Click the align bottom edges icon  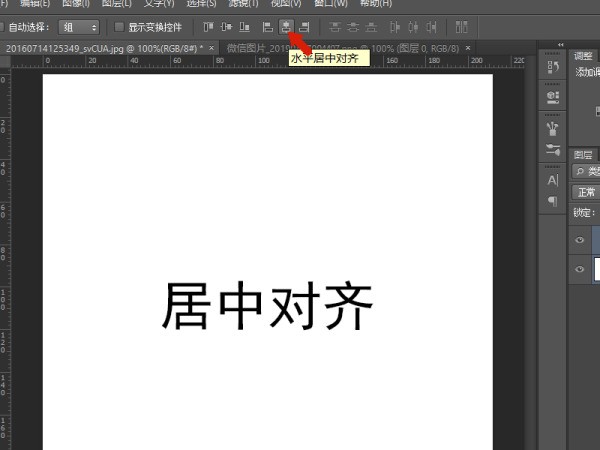point(244,26)
